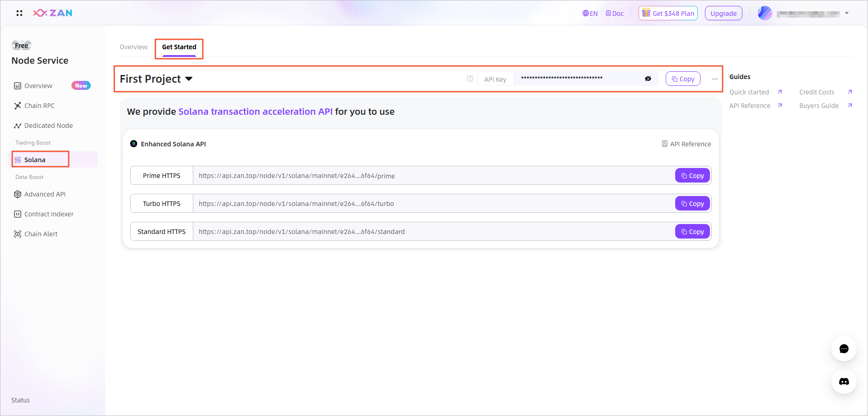The width and height of the screenshot is (868, 416).
Task: Copy the API key
Action: click(683, 79)
